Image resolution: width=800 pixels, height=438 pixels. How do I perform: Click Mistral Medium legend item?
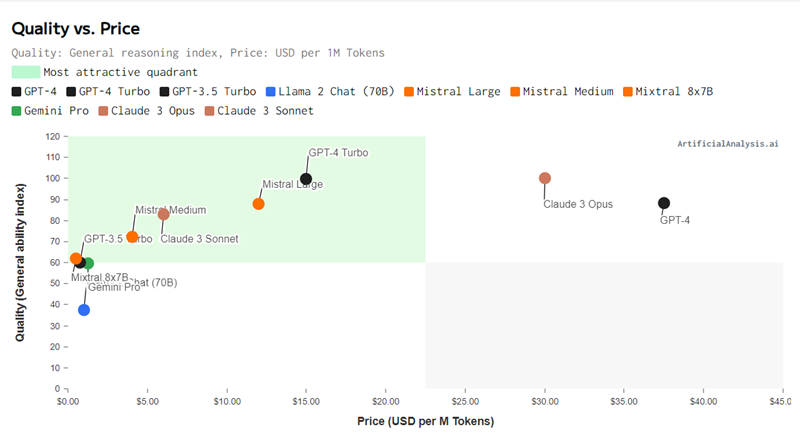click(x=562, y=92)
